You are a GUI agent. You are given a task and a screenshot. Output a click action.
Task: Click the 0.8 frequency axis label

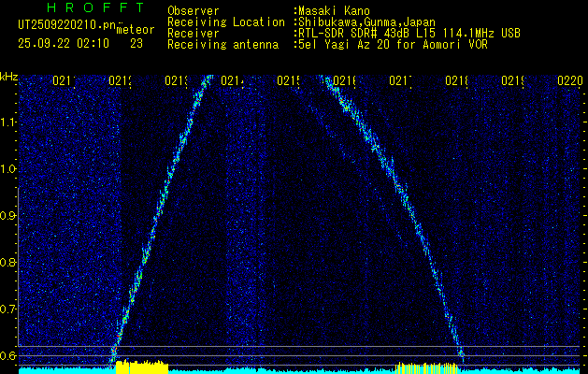point(7,262)
